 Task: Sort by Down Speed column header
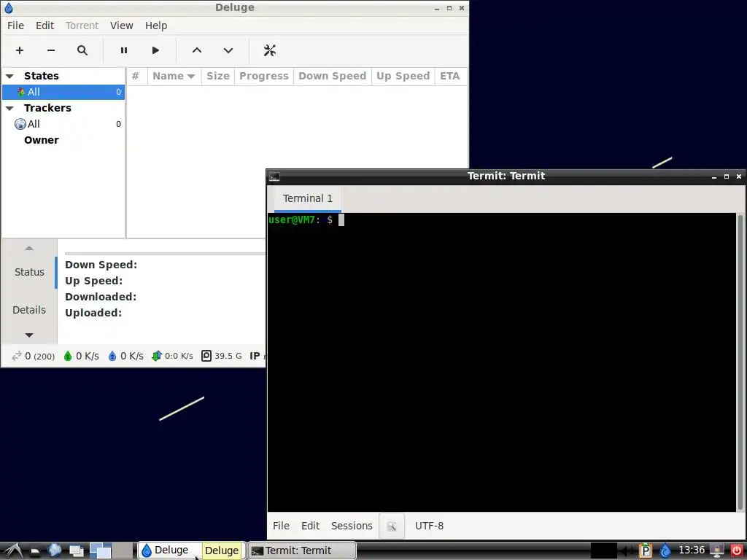coord(333,76)
